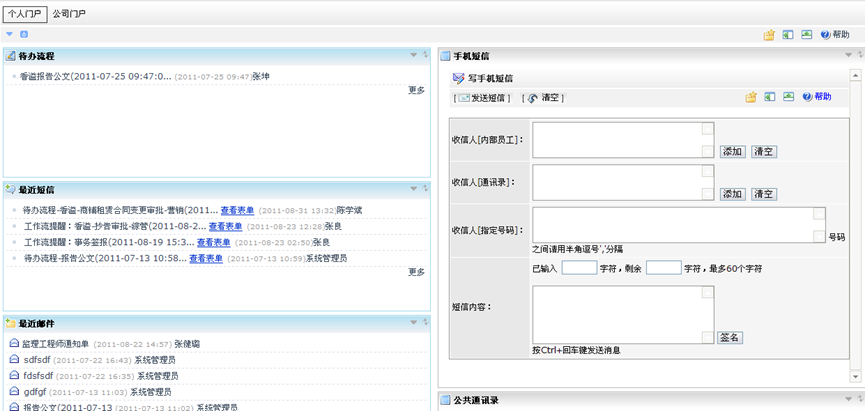865x411 pixels.
Task: Click 添加 button for 收信人[内部员工]
Action: (732, 152)
